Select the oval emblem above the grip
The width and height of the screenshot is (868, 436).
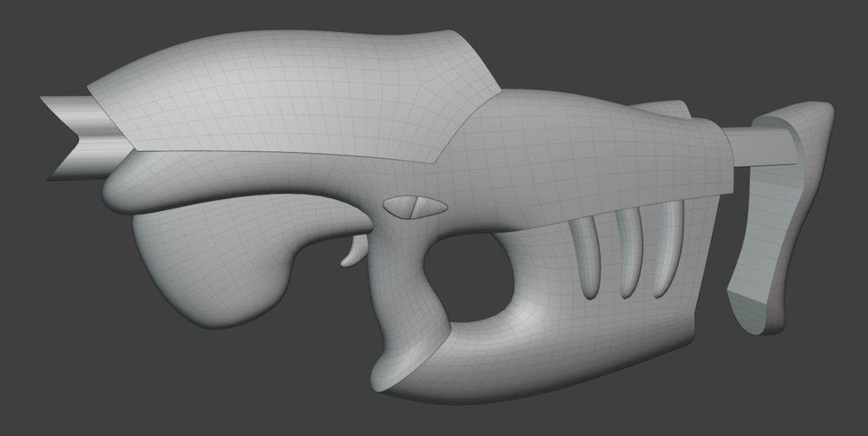click(415, 208)
